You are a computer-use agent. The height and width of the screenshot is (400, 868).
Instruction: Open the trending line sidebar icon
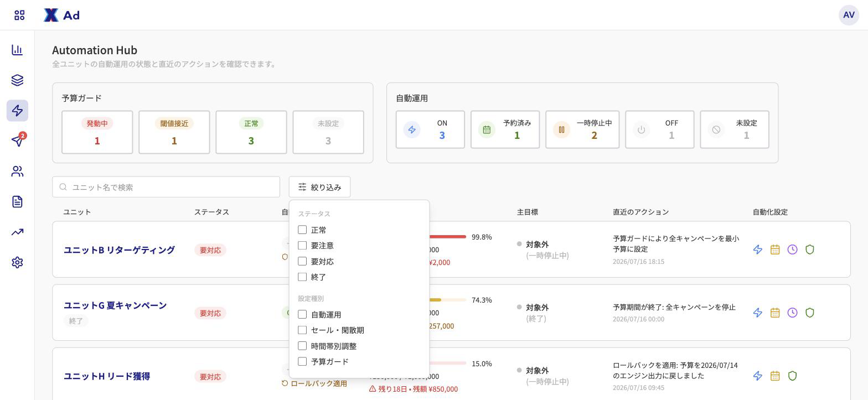tap(17, 232)
